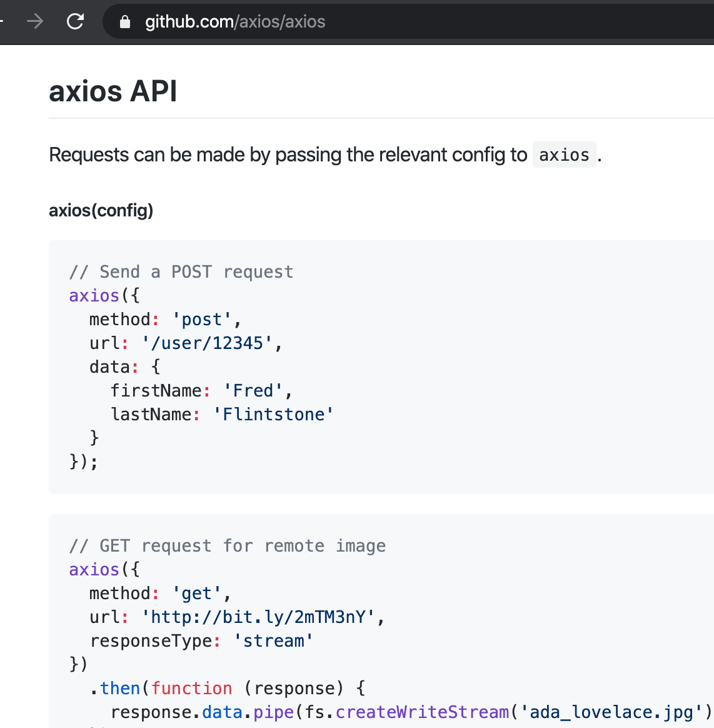Click the method: 'get' line
This screenshot has width=714, height=728.
[160, 594]
